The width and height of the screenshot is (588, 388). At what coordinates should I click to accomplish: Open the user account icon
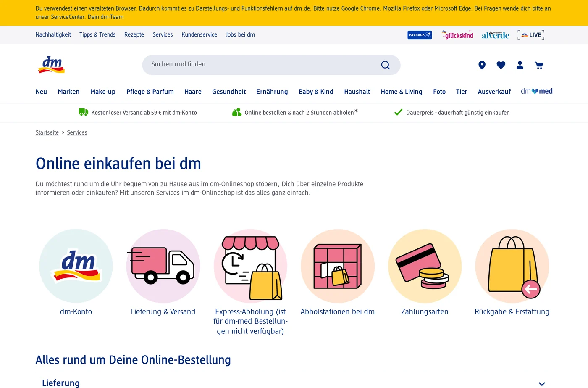tap(520, 65)
